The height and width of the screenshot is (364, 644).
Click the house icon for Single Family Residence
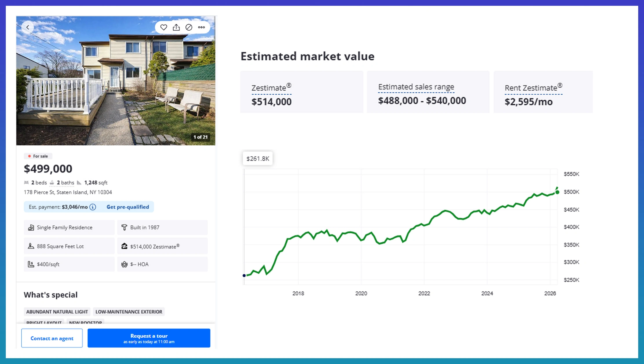point(31,227)
